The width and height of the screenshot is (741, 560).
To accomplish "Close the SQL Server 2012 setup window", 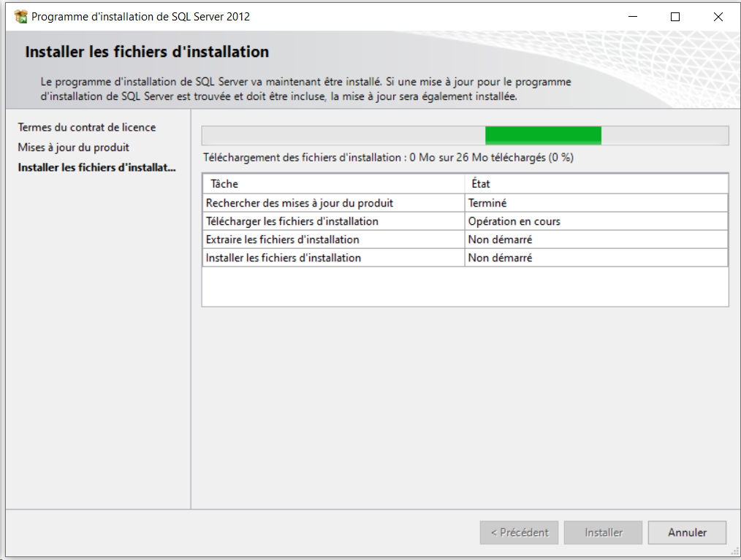I will click(x=718, y=17).
